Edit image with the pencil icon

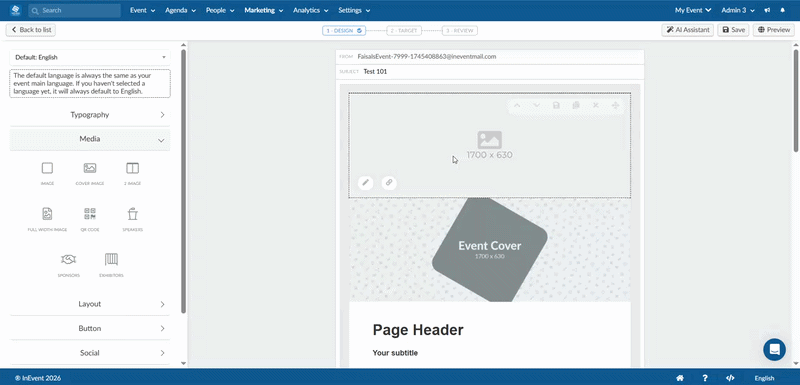click(x=365, y=183)
